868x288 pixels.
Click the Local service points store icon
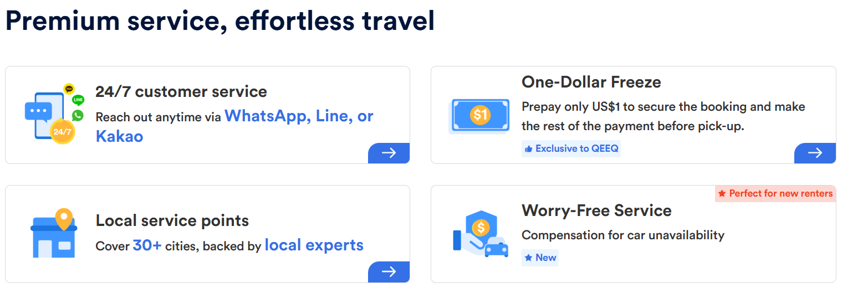(53, 233)
